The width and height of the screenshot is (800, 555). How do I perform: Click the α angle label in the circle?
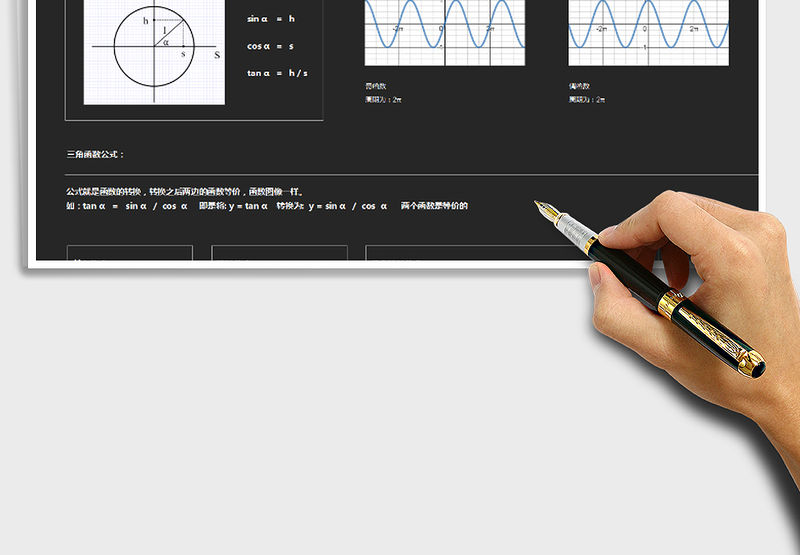pyautogui.click(x=165, y=42)
